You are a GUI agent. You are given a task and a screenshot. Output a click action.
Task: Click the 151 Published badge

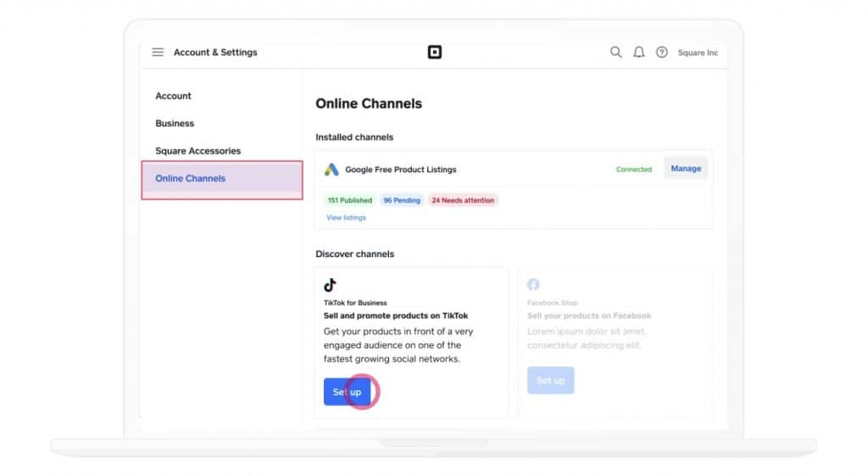350,200
